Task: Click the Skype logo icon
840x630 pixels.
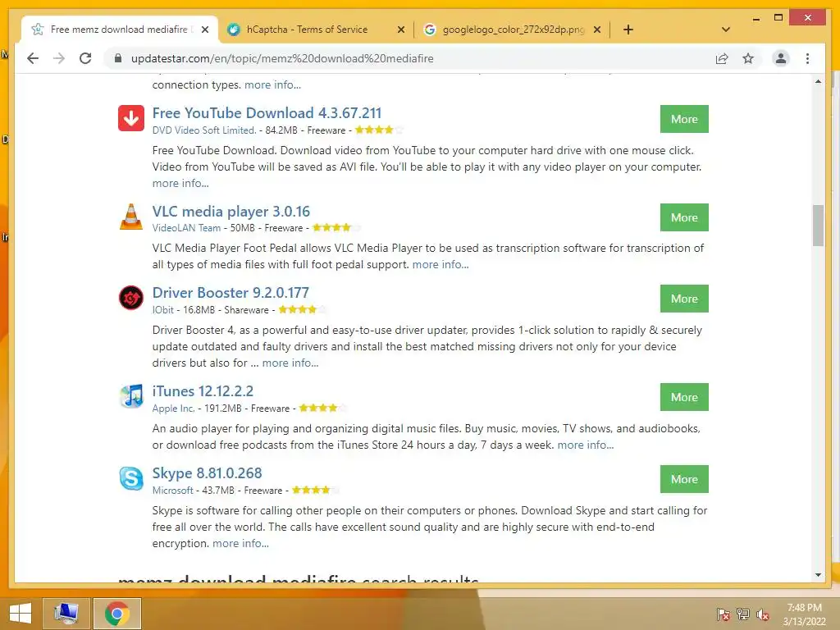Action: [x=131, y=478]
